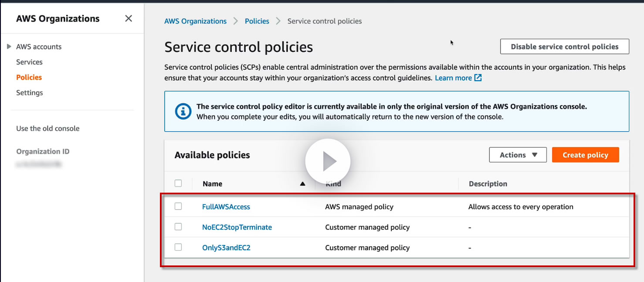Expand the AWS accounts tree item
The width and height of the screenshot is (644, 282).
point(9,47)
